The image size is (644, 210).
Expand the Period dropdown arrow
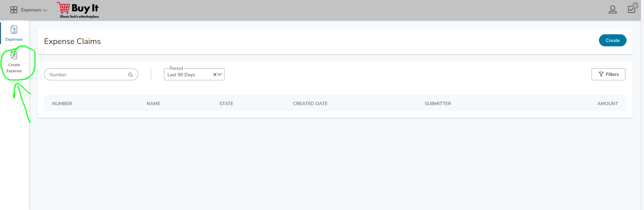click(220, 75)
